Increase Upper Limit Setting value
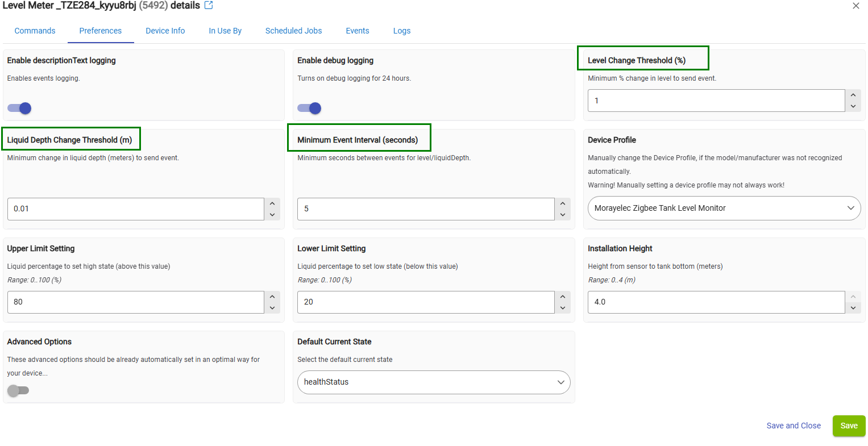868x446 pixels. [x=272, y=297]
